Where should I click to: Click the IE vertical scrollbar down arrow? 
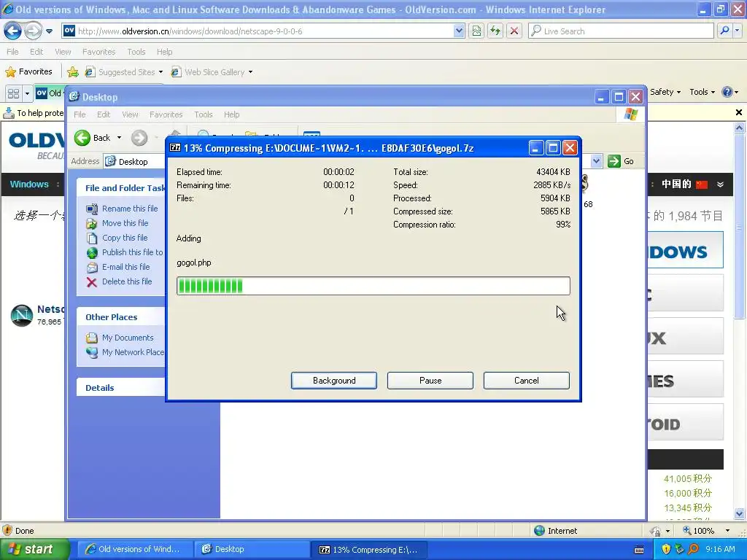point(739,514)
